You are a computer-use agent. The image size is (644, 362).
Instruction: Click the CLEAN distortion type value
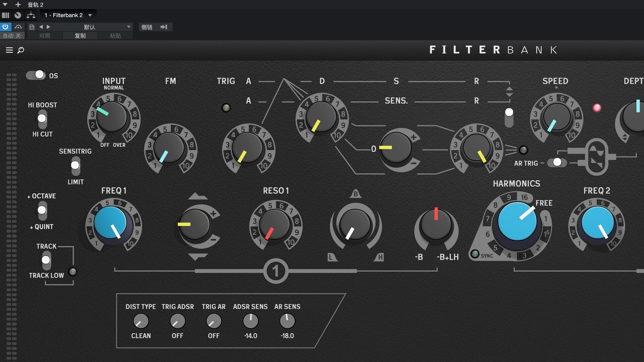(x=141, y=336)
